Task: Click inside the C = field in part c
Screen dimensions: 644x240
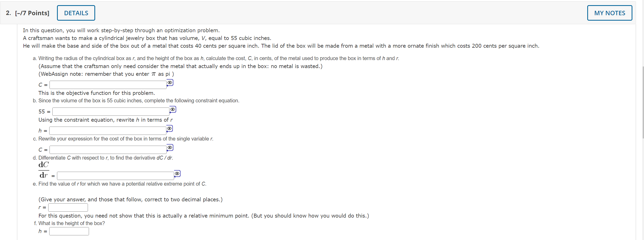Action: click(x=108, y=150)
